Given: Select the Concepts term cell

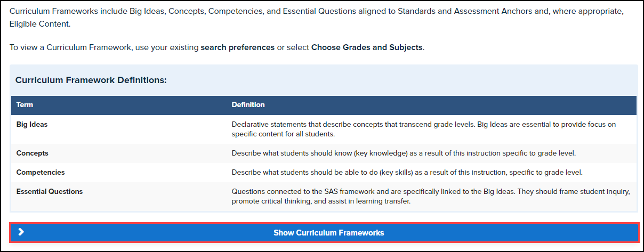Looking at the screenshot, I should click(x=33, y=153).
